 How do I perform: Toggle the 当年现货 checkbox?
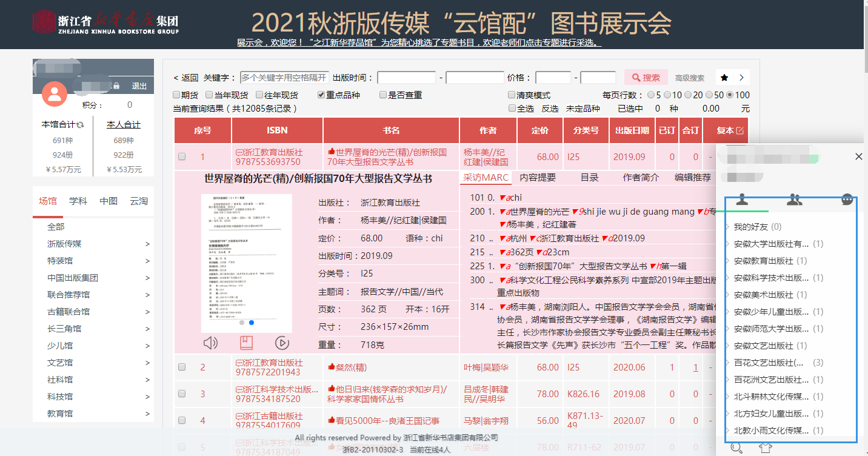[x=209, y=95]
